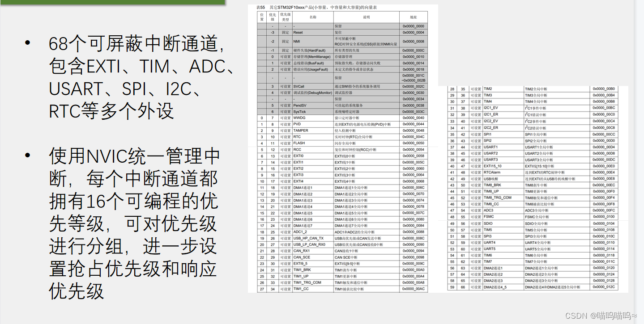644x324 pixels.
Task: Click the 'DMA1通道7' name cell
Action: [313, 226]
